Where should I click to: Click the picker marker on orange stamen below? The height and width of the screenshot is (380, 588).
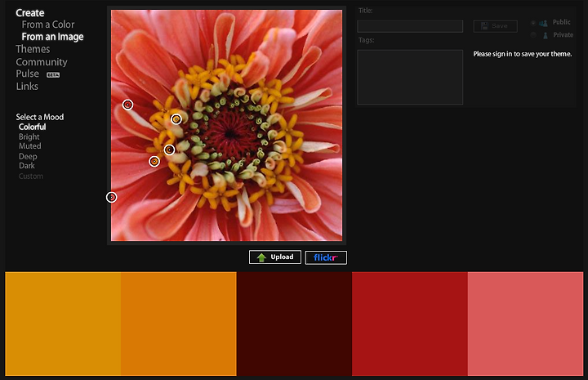point(154,162)
